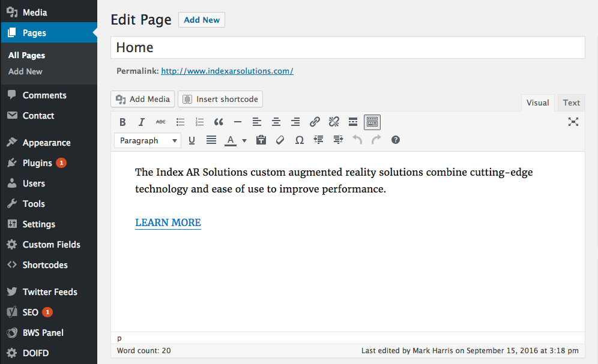This screenshot has height=364, width=598.
Task: Underline the selected text
Action: coord(192,140)
